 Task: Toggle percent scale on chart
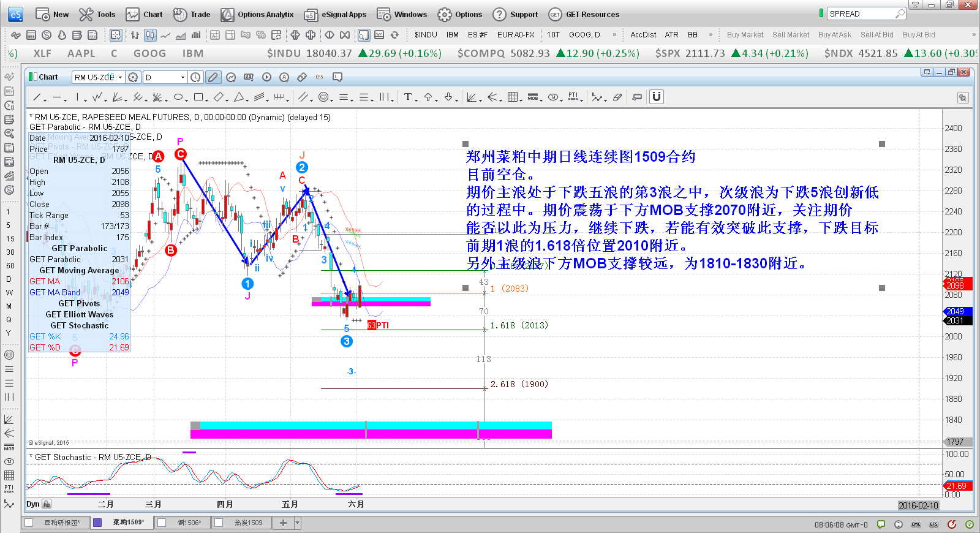pos(261,35)
